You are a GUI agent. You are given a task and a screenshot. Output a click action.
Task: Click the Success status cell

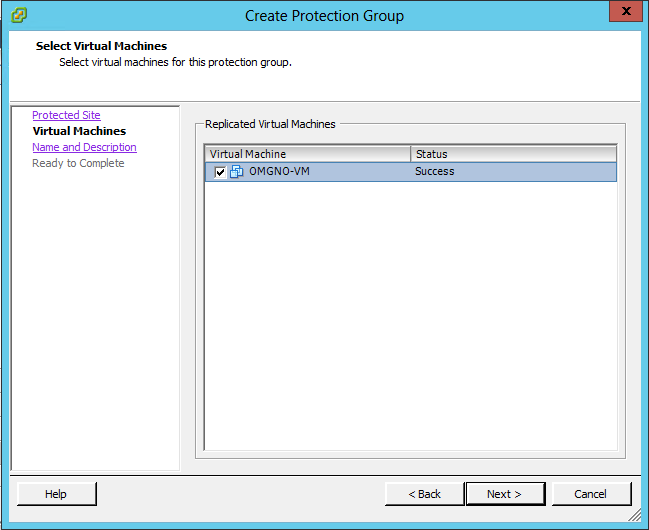pyautogui.click(x=435, y=172)
